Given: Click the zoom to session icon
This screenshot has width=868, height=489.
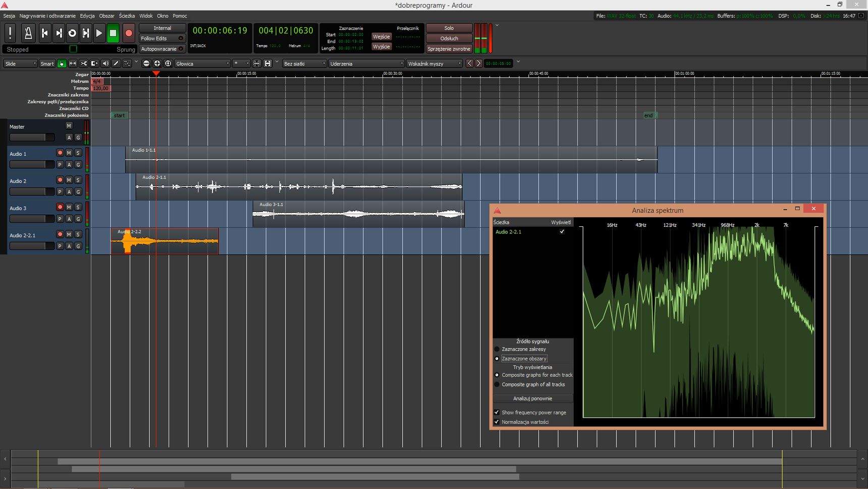Looking at the screenshot, I should click(169, 64).
